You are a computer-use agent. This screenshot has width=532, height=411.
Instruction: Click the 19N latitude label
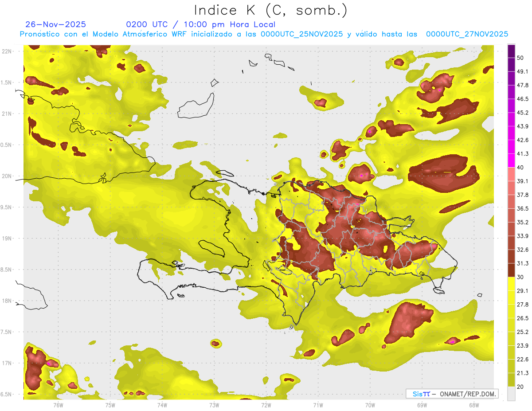7,239
